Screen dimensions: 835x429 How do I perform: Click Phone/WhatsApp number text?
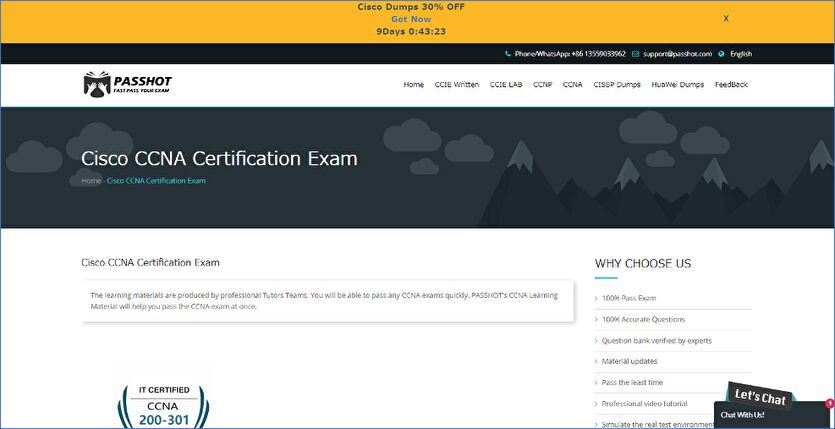tap(570, 54)
